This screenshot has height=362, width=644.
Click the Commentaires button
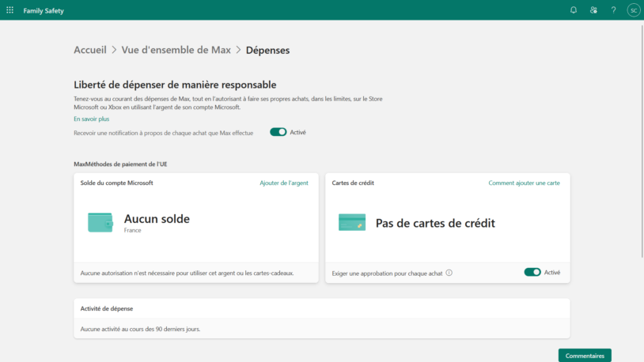pos(585,356)
